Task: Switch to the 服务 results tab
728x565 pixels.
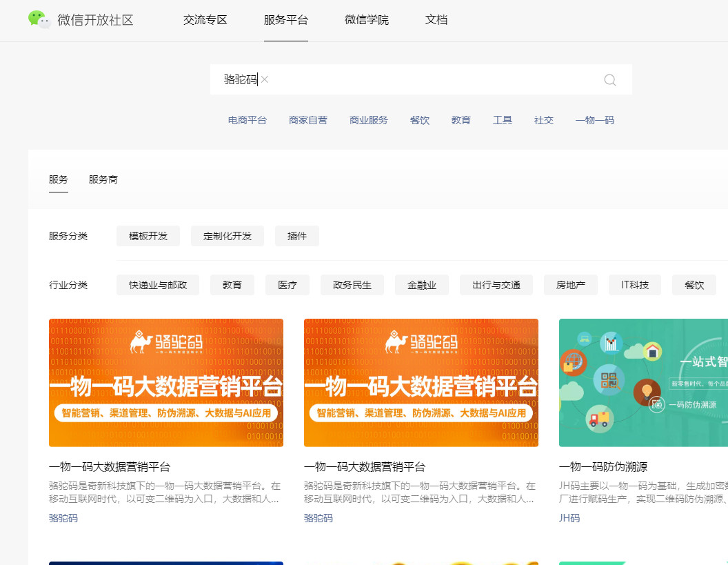Action: [59, 180]
